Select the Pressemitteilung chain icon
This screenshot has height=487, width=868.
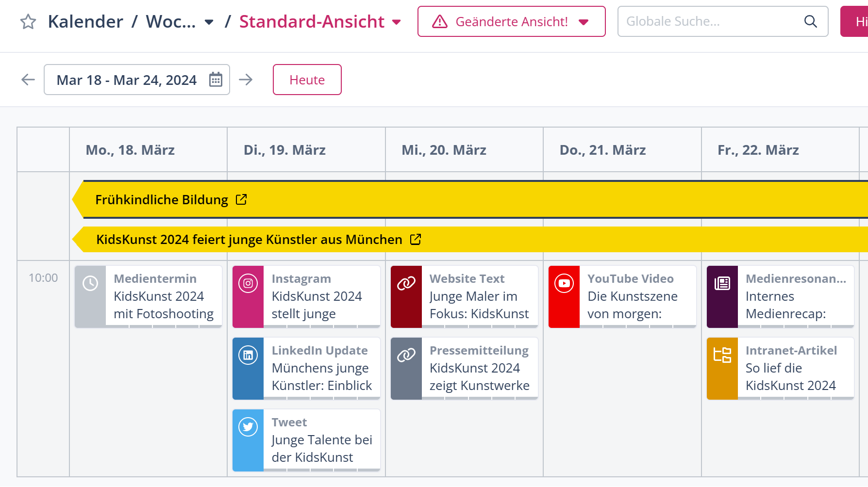[x=406, y=355]
